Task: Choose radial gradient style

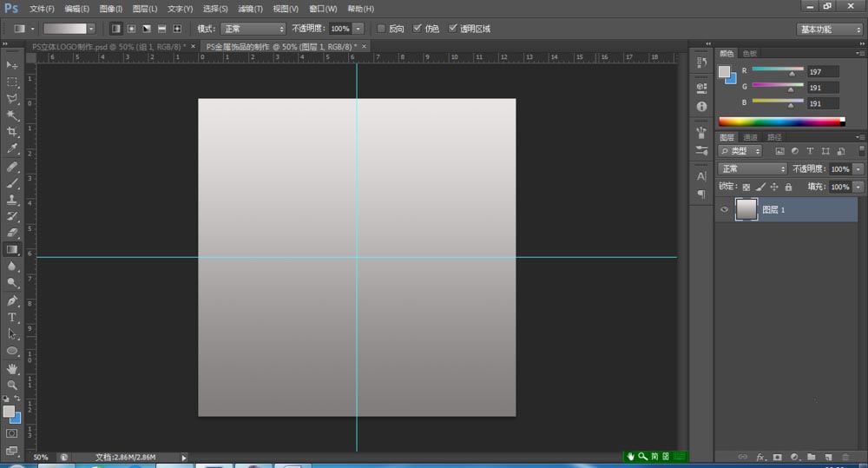Action: pyautogui.click(x=131, y=29)
